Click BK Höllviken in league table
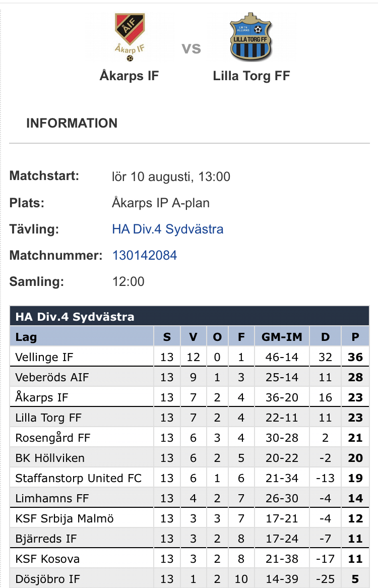The height and width of the screenshot is (588, 378). 50,458
